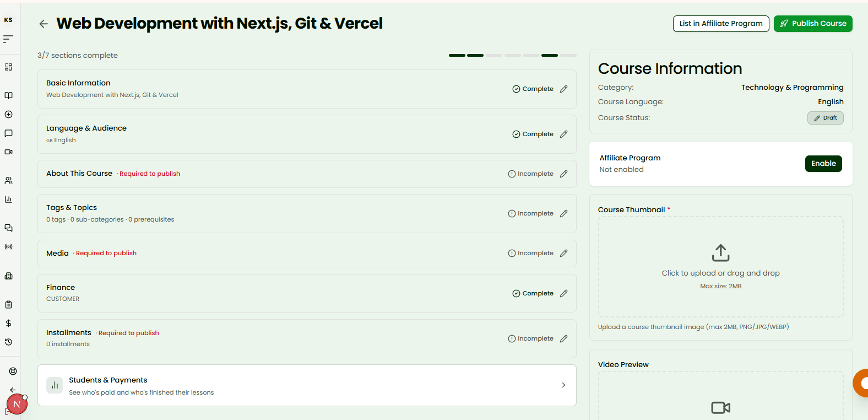Image resolution: width=868 pixels, height=420 pixels.
Task: Click the 'CUSTOMER' label under Finance
Action: point(63,299)
